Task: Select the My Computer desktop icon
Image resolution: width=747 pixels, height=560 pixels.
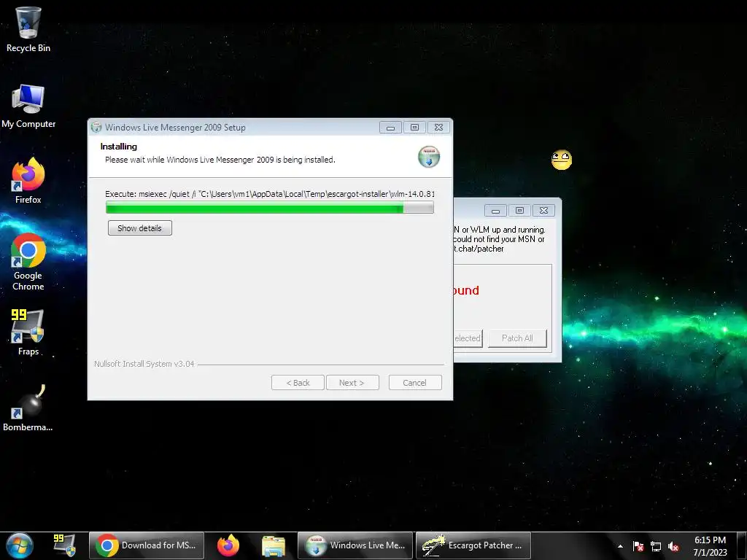Action: (28, 106)
